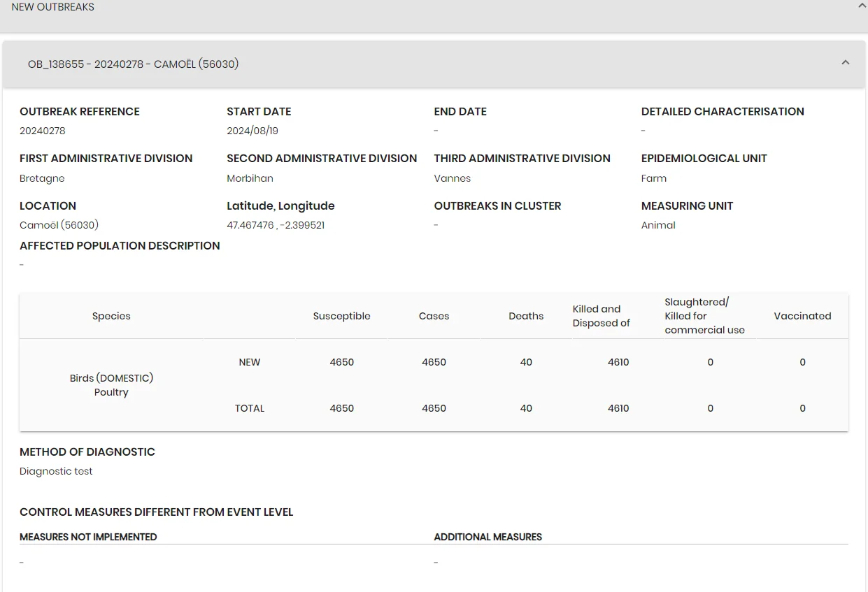Image resolution: width=868 pixels, height=592 pixels.
Task: Click the NEW row Slaughtered for commercial use value
Action: pyautogui.click(x=711, y=362)
